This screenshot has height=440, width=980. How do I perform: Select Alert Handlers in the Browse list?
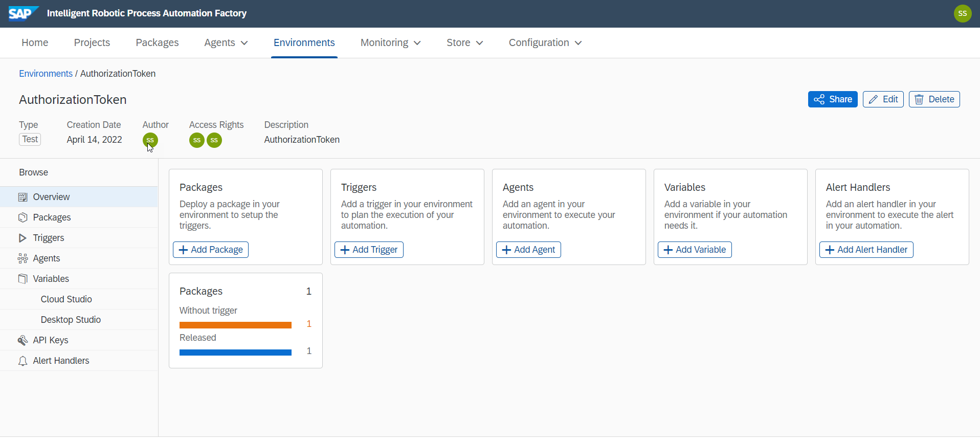coord(79,361)
